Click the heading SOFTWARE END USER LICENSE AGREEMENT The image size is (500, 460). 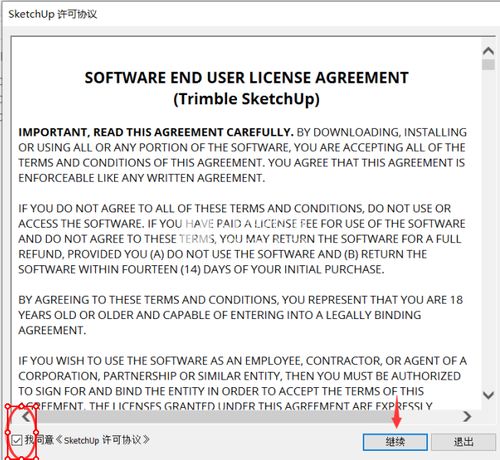[x=247, y=78]
